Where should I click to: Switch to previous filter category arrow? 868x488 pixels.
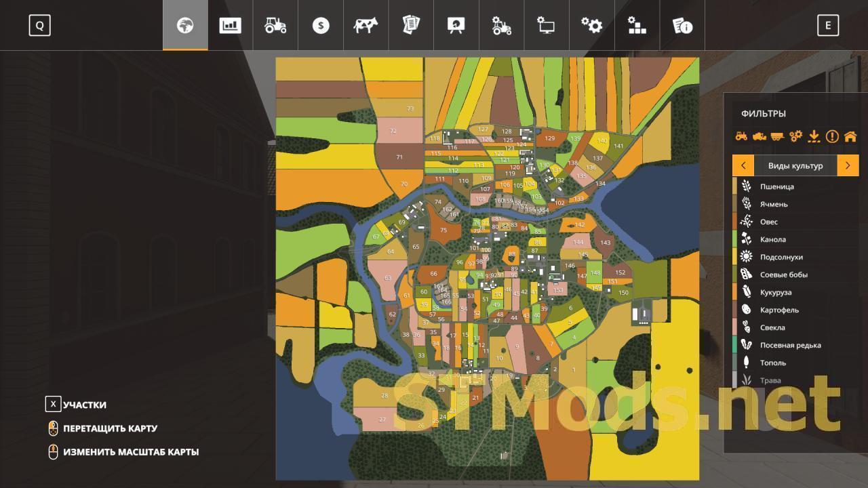tap(743, 165)
